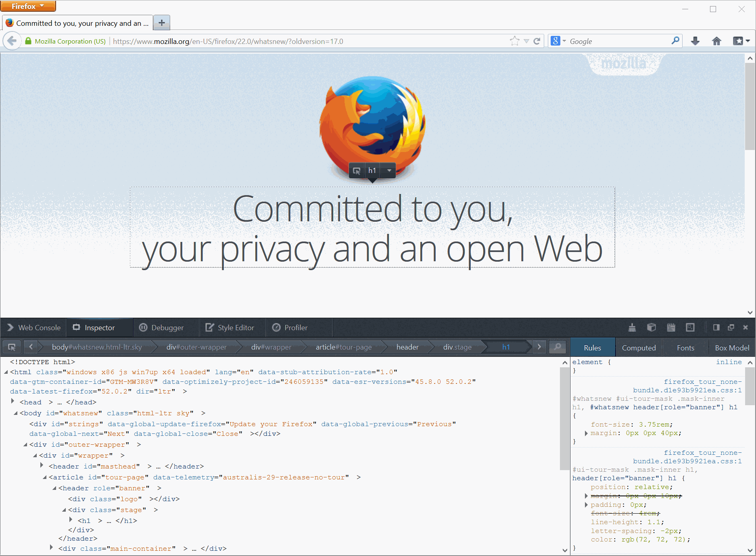
Task: Expand the h1 node in the markup tree
Action: tap(71, 520)
